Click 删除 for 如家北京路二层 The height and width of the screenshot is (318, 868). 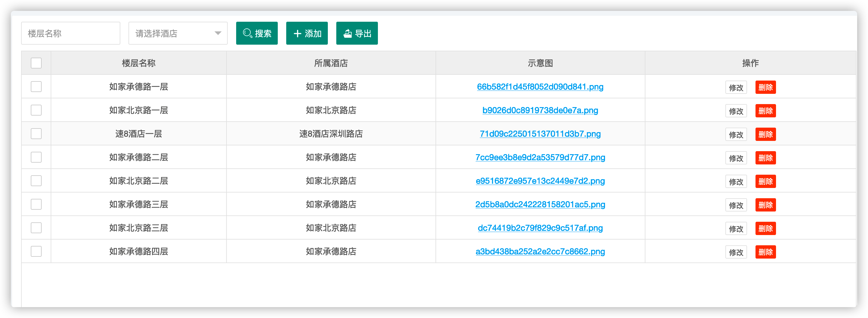point(765,181)
